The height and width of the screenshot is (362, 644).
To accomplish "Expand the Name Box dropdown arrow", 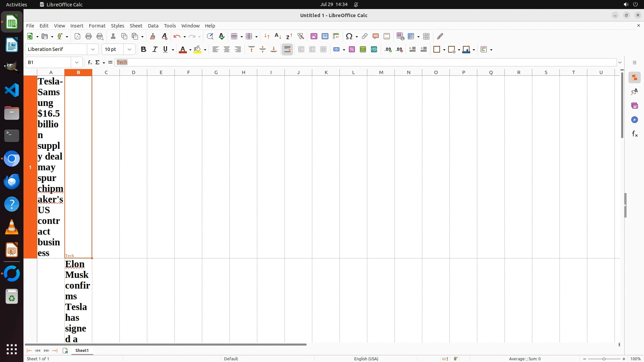I will pos(77,62).
